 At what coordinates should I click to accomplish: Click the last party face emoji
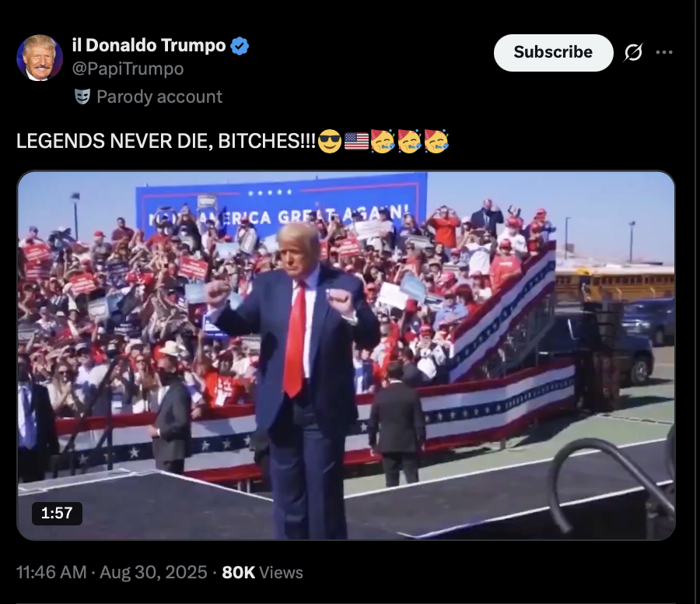point(436,141)
